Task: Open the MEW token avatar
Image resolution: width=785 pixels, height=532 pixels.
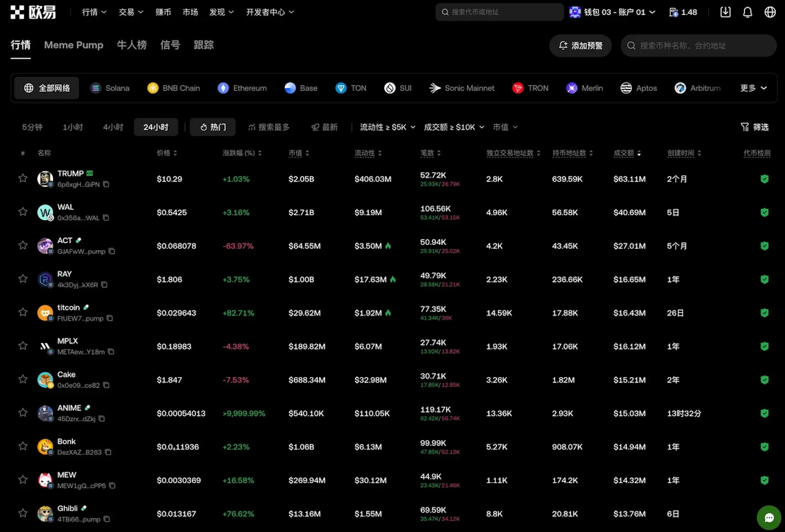Action: [45, 480]
